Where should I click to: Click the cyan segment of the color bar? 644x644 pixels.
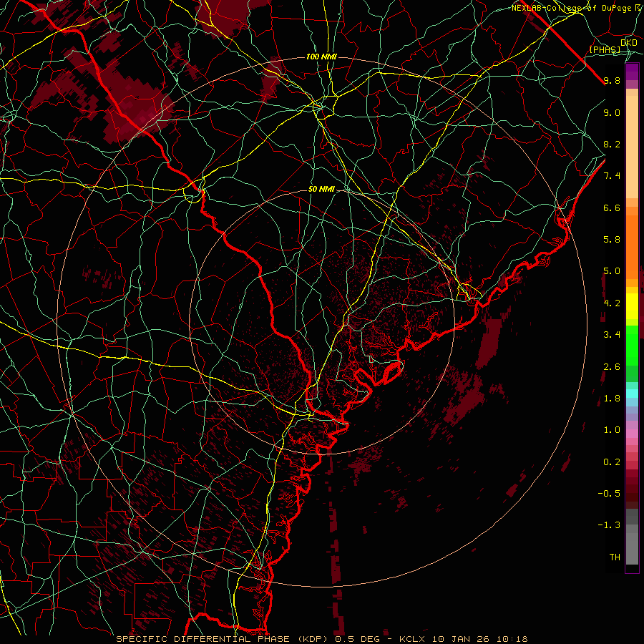point(632,393)
